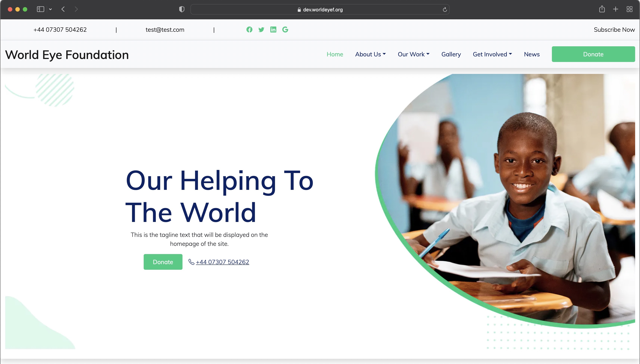The image size is (640, 364).
Task: Click the World Eye Foundation logo text
Action: click(67, 54)
